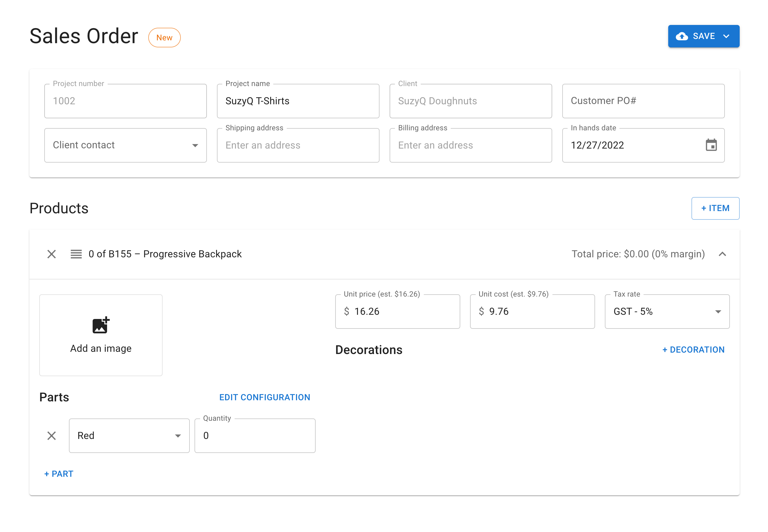Click the Shipping address input field
Viewport: 768px width, 532px height.
(298, 145)
